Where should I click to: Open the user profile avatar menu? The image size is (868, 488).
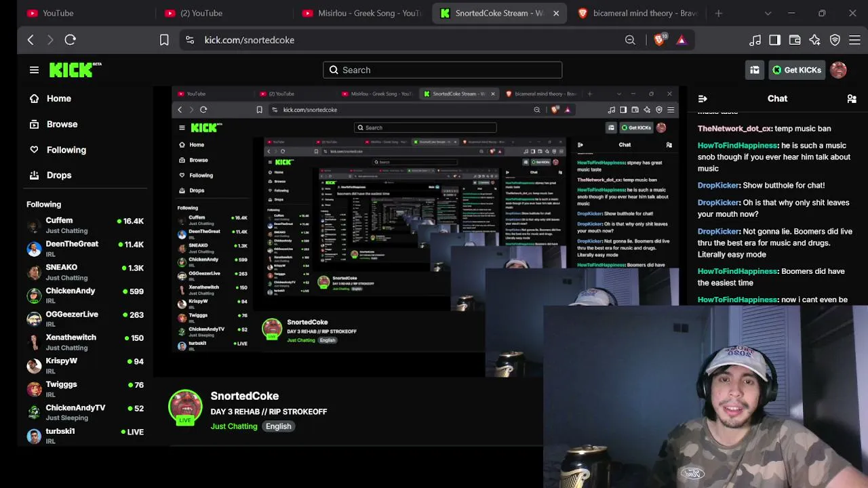(838, 70)
